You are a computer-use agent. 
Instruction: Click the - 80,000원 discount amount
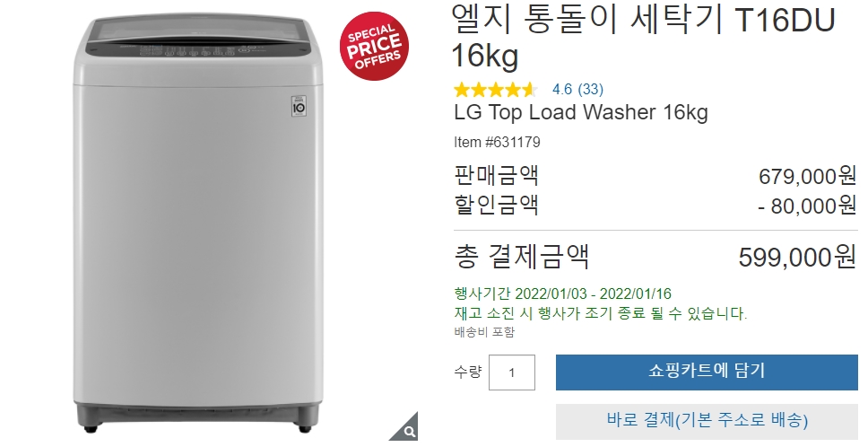807,206
